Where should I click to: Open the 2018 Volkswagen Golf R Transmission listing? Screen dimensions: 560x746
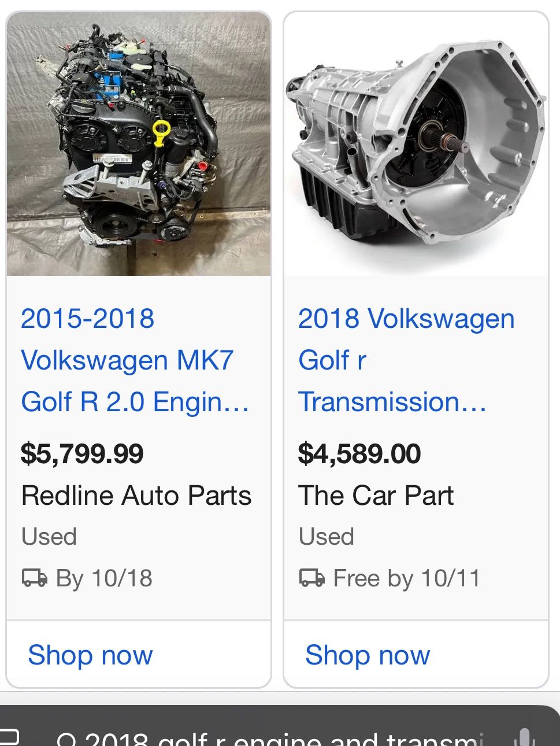coord(406,360)
